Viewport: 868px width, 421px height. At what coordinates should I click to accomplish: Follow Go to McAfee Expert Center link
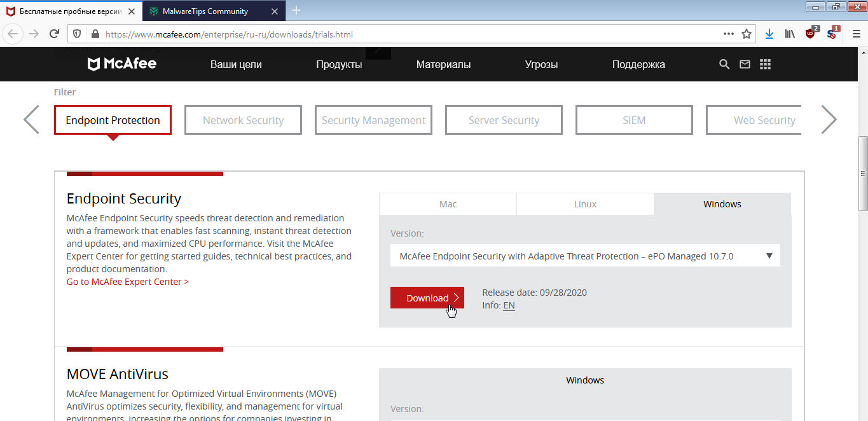[127, 281]
